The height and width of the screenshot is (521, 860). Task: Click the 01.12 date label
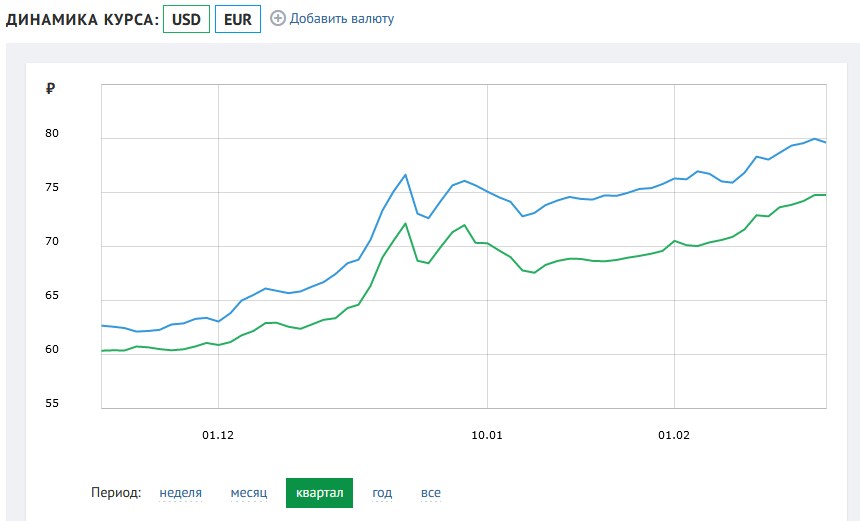click(x=218, y=435)
